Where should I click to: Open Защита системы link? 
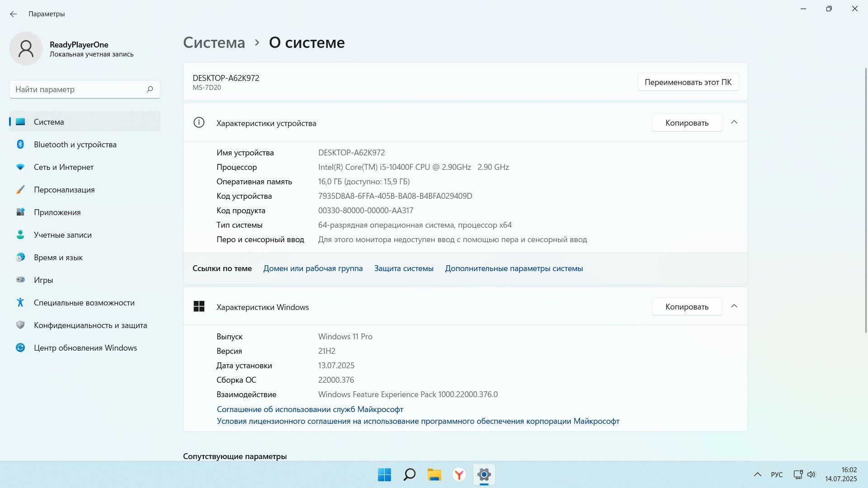(x=404, y=268)
